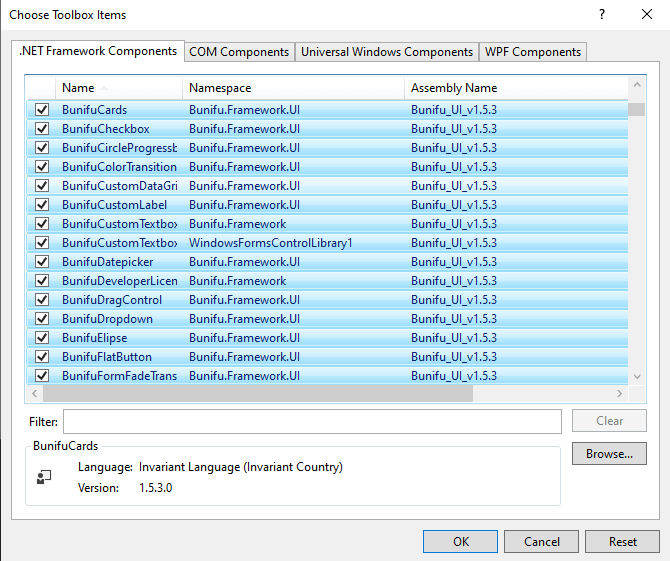The height and width of the screenshot is (561, 670).
Task: Select the BunifuCircleProgressb row name
Action: [x=119, y=148]
